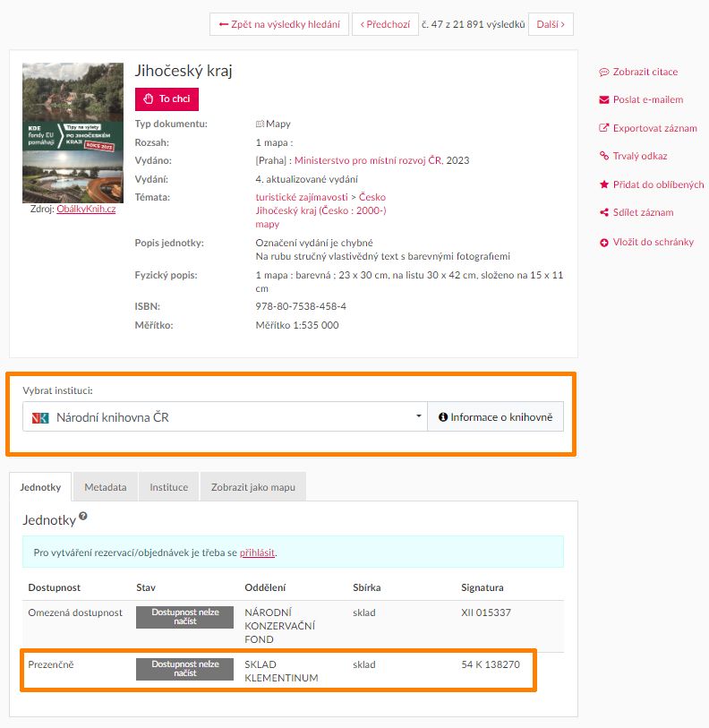The height and width of the screenshot is (728, 709).
Task: Go back via Zpět na výsledky hledání
Action: 279,24
